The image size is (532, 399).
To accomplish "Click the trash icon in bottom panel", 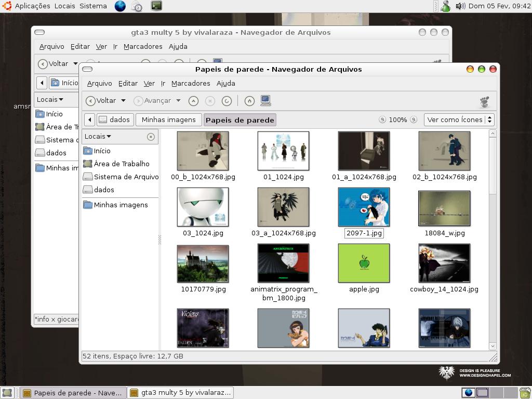I will coord(525,393).
